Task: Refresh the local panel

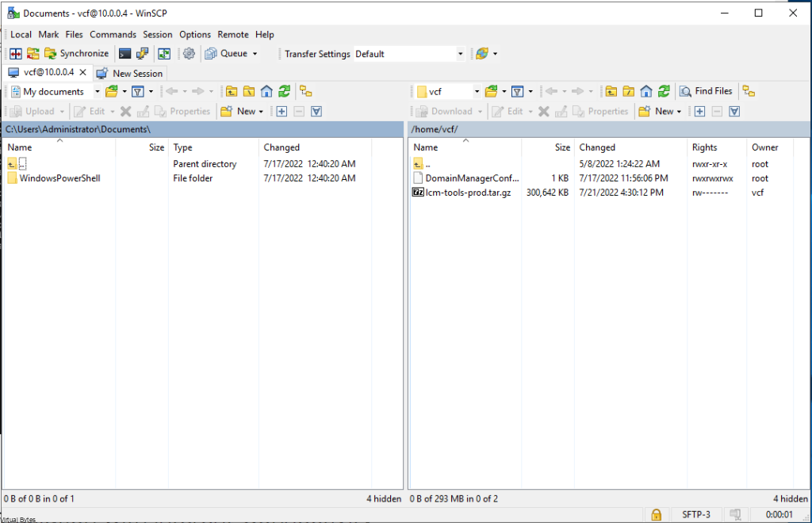Action: [285, 92]
